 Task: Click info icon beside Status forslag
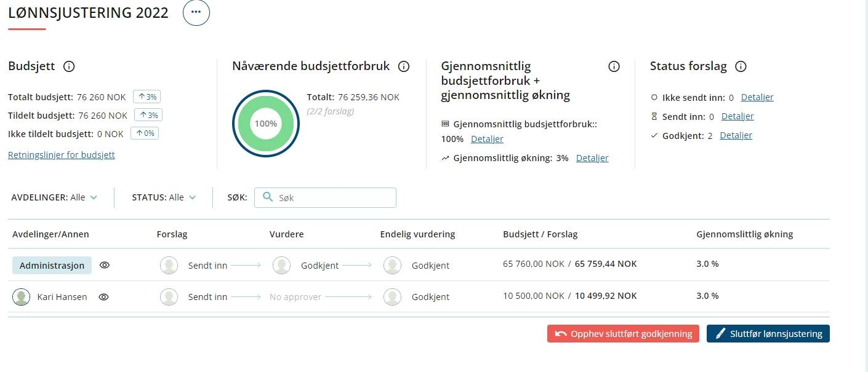click(x=741, y=66)
